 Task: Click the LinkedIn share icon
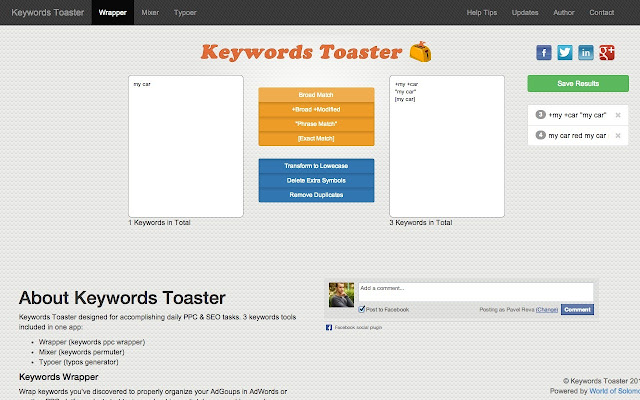point(586,53)
